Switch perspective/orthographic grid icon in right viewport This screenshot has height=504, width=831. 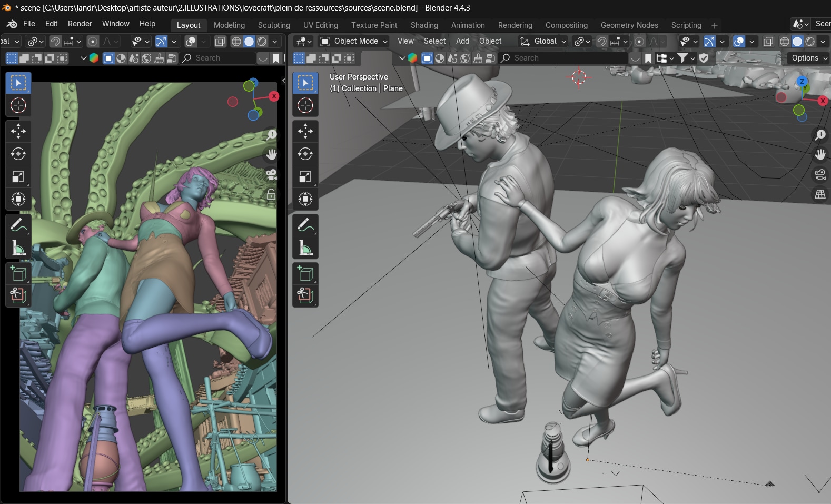[820, 194]
